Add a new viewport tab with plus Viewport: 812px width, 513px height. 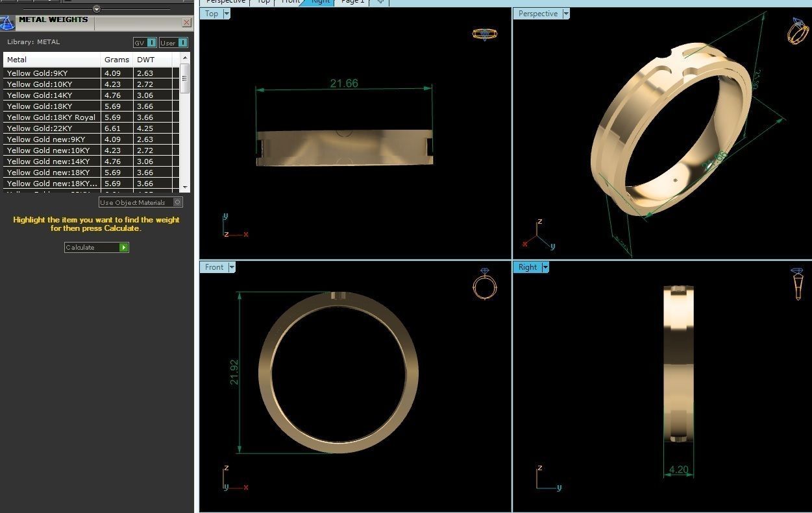coord(380,2)
